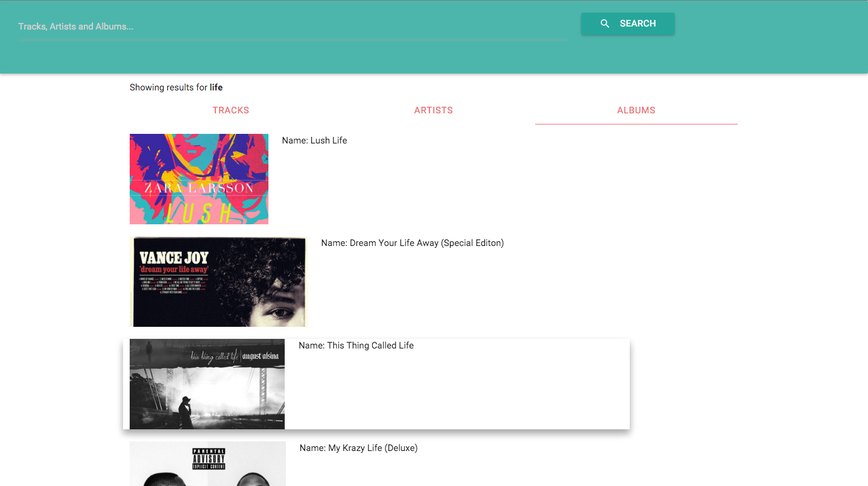Viewport: 868px width, 486px height.
Task: Switch to the TRACKS tab
Action: coord(231,110)
